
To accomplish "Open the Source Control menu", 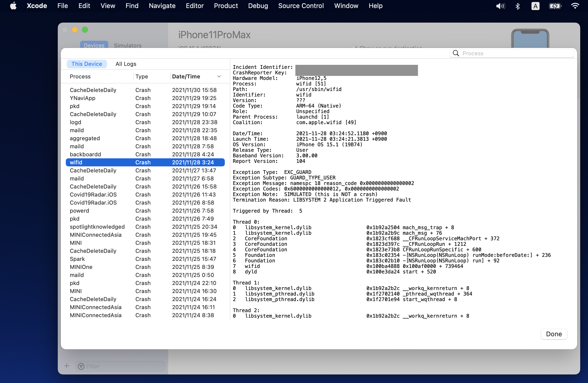I will 301,6.
